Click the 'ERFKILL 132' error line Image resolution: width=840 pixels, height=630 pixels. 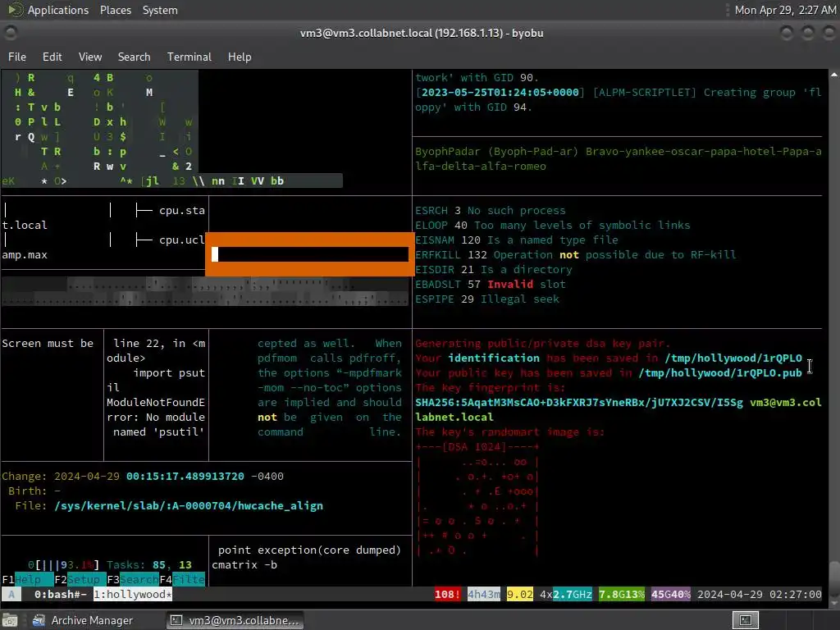[x=575, y=254]
